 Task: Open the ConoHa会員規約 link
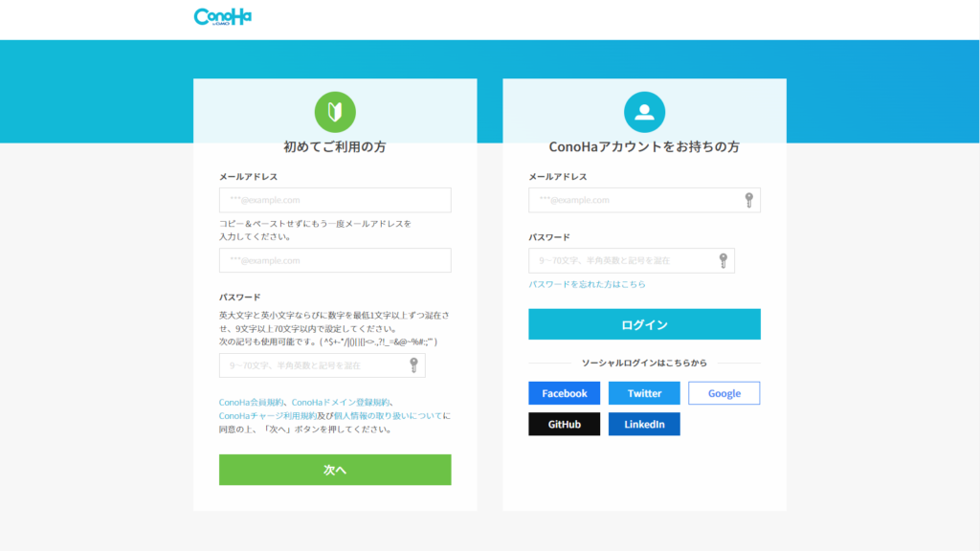tap(252, 403)
